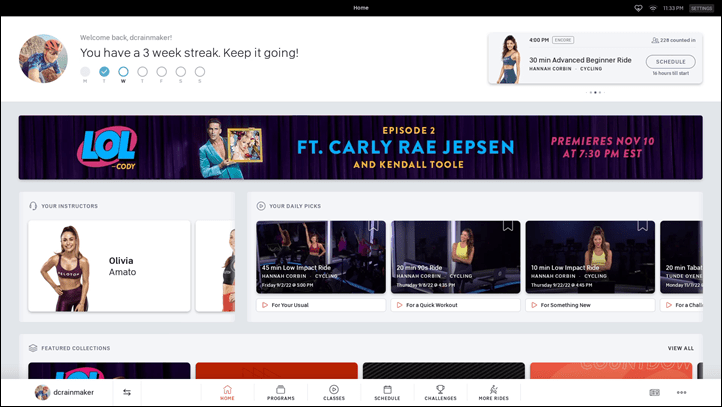Viewport: 722px width, 407px height.
Task: Bookmark the 10 min Low Impact Ride
Action: click(642, 226)
